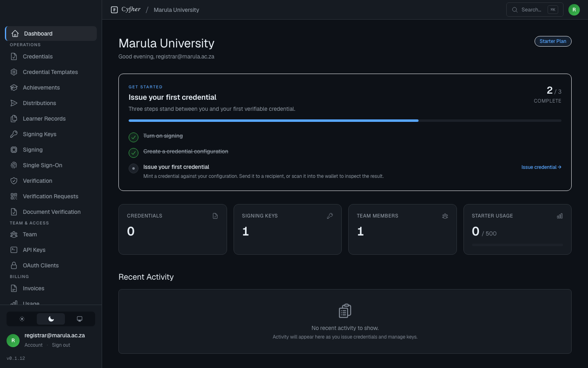The height and width of the screenshot is (368, 588).
Task: Click the Document Verification file icon
Action: [14, 212]
